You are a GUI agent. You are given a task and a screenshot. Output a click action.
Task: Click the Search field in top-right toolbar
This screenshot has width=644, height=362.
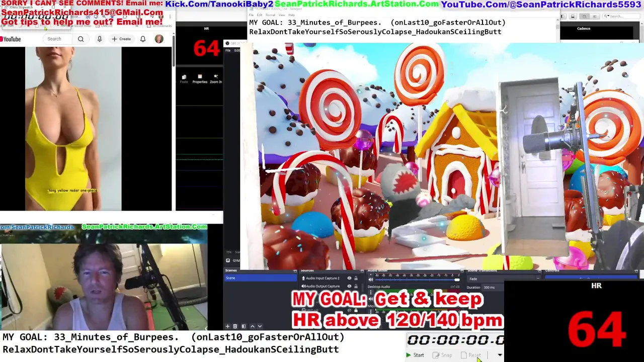621,17
